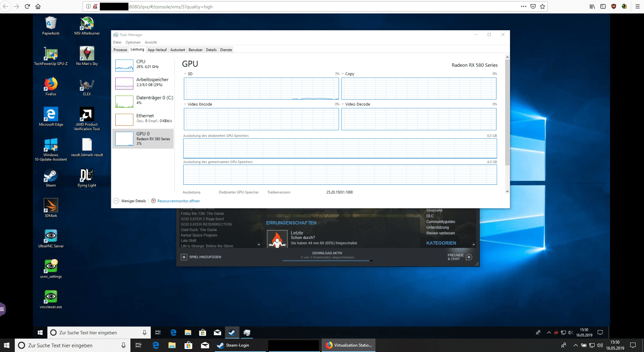Select the UltraVNC Server desktop icon
The height and width of the screenshot is (352, 644).
coord(51,238)
